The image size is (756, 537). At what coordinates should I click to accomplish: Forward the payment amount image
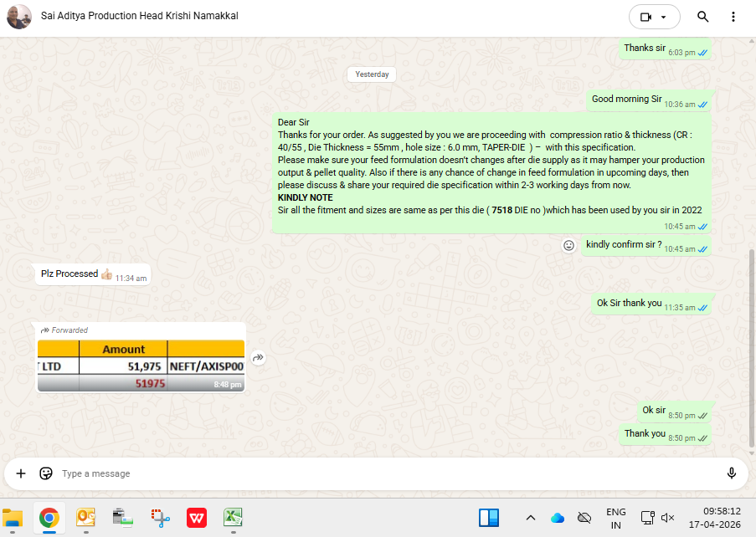click(x=259, y=358)
